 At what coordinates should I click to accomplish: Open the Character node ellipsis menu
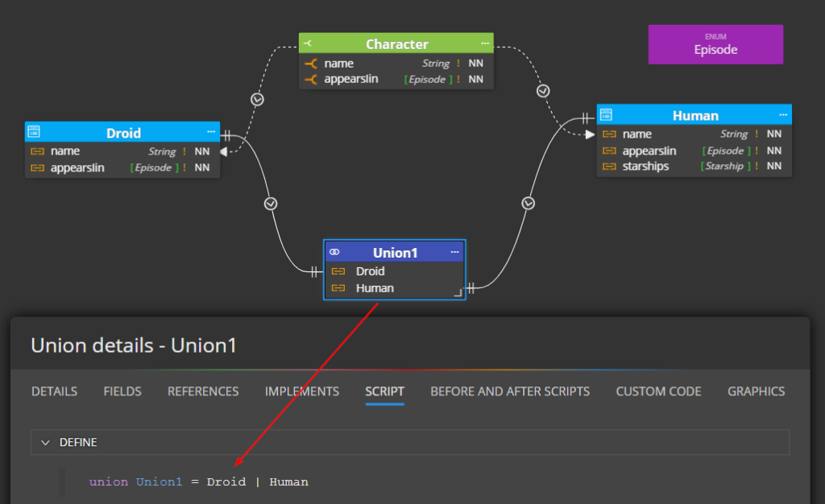pyautogui.click(x=484, y=43)
